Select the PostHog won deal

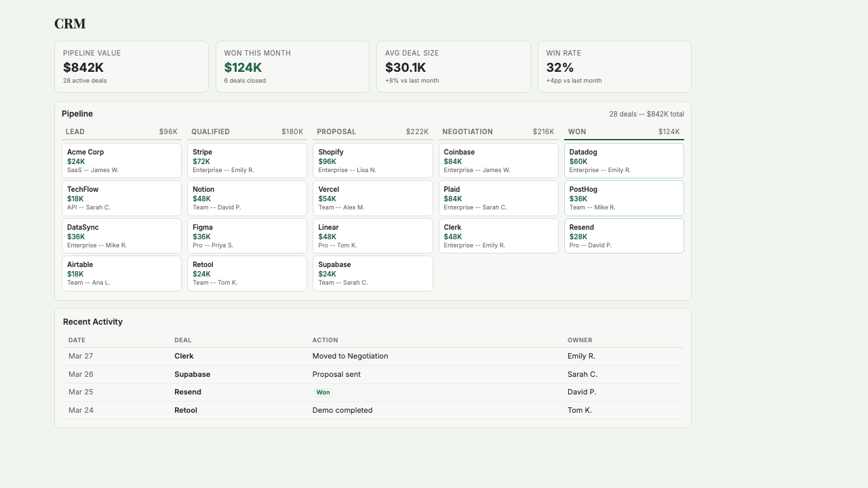point(624,198)
